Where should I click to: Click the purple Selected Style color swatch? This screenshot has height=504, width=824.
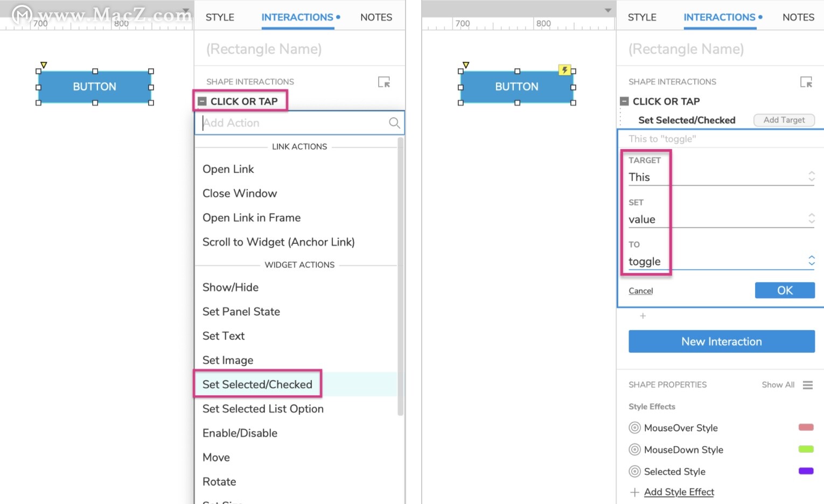tap(806, 471)
